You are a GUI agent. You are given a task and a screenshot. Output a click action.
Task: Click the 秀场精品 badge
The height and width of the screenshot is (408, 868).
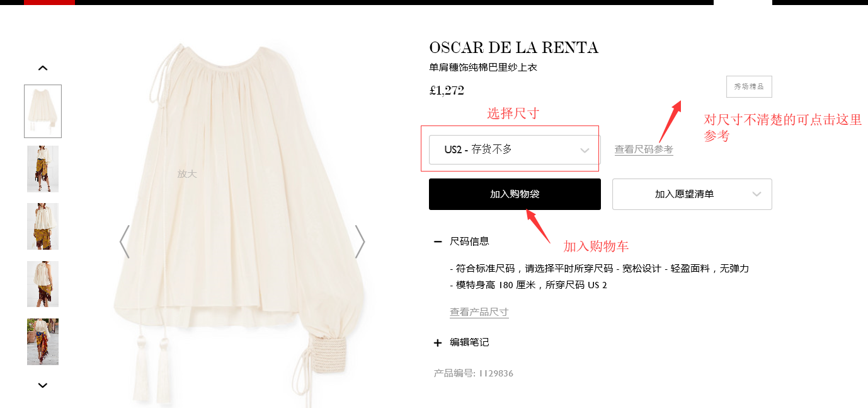[749, 87]
